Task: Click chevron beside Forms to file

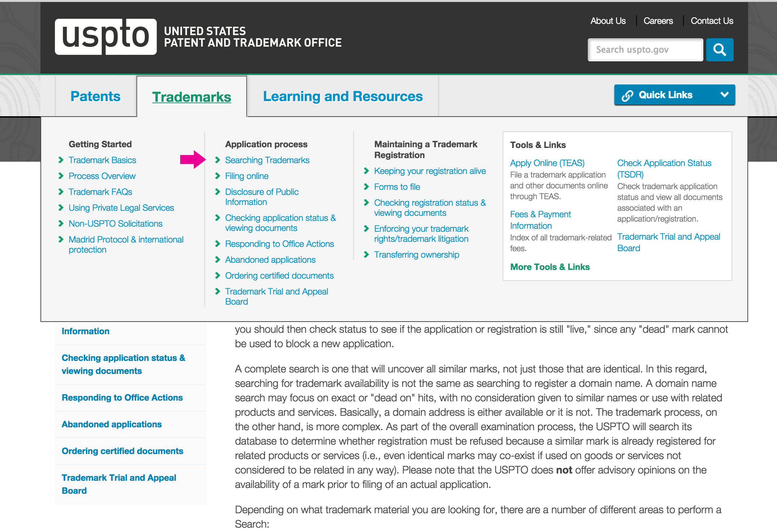Action: click(x=366, y=187)
